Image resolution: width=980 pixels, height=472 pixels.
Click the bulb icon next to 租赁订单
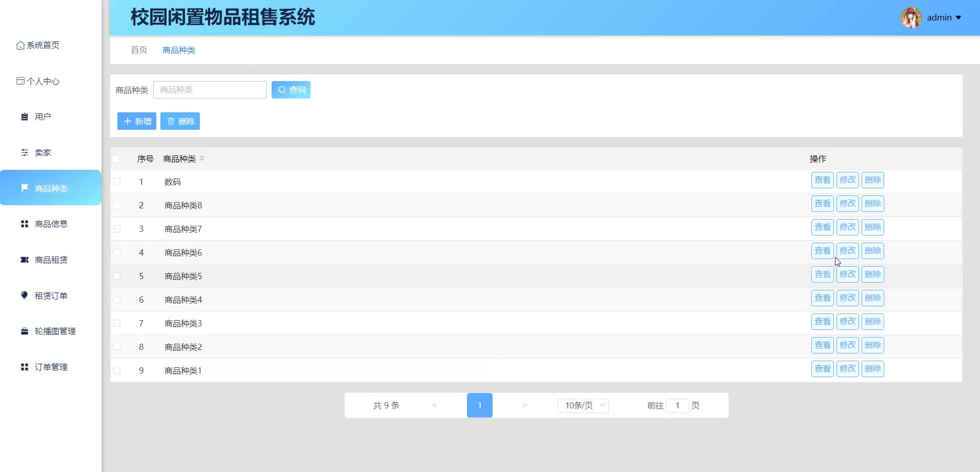[24, 295]
